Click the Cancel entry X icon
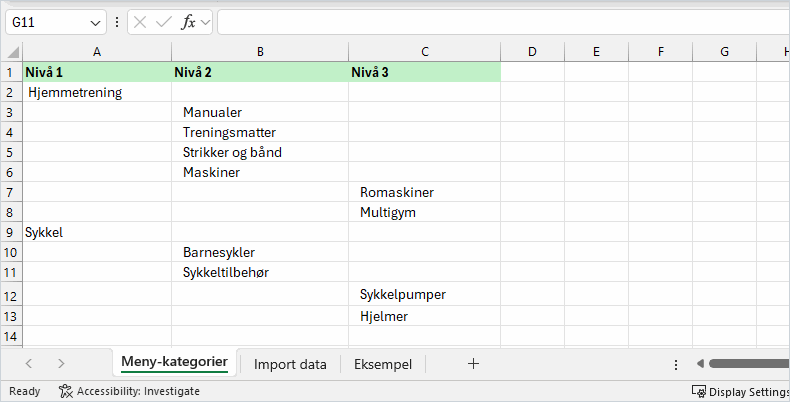Screen dimensions: 790x402 click(141, 22)
